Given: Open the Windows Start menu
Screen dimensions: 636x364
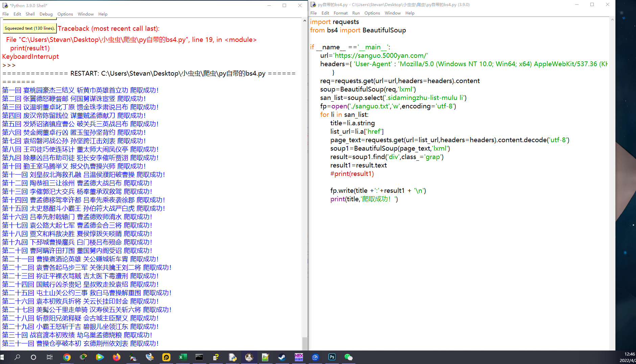Looking at the screenshot, I should pos(2,357).
